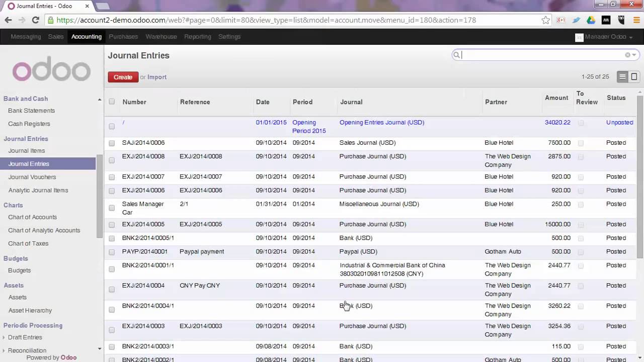Expand the search options dropdown arrow
644x362 pixels.
[634, 55]
